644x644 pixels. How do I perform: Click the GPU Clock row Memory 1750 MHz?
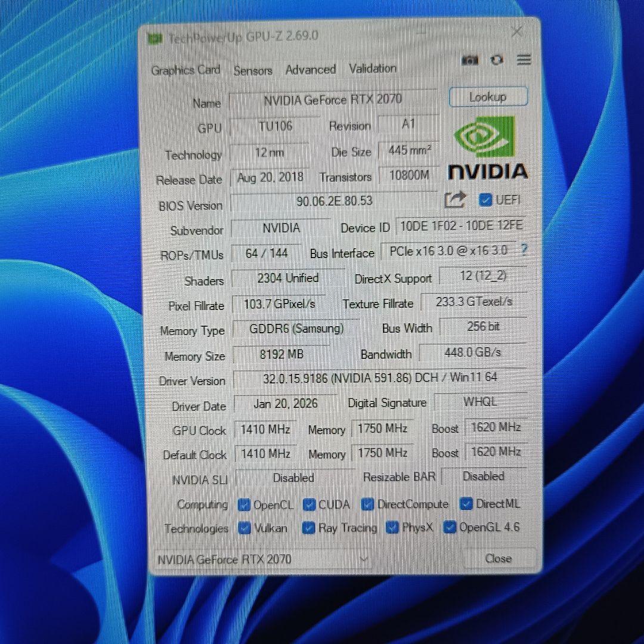click(x=382, y=428)
